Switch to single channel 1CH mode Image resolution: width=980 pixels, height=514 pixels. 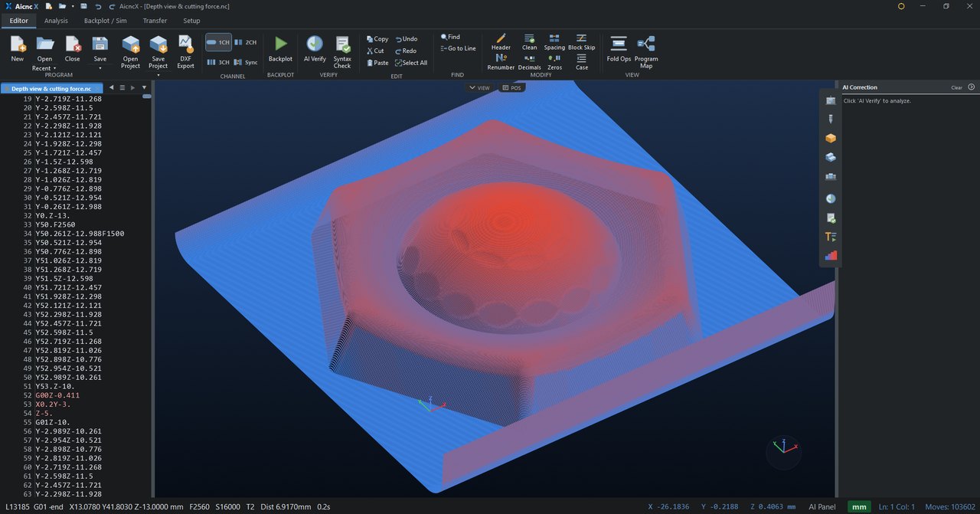coord(218,42)
